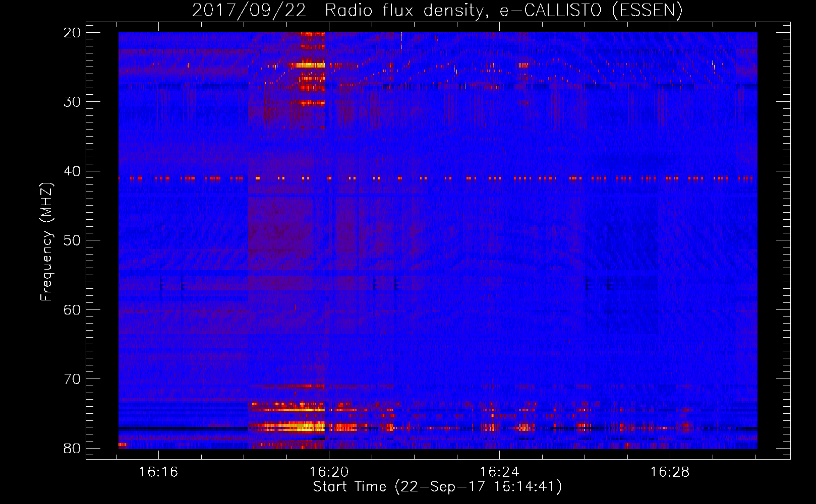Click the 40 MHz frequency tick label
816x504 pixels.
coord(73,171)
